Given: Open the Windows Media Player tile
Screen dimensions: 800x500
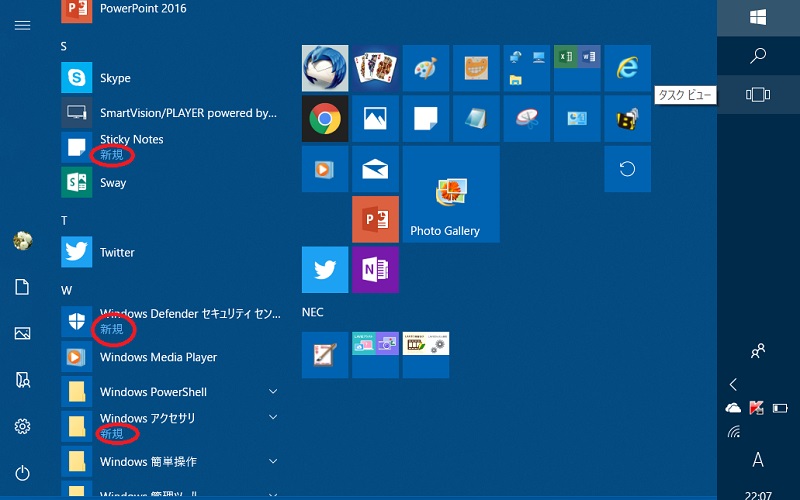Looking at the screenshot, I should click(325, 169).
